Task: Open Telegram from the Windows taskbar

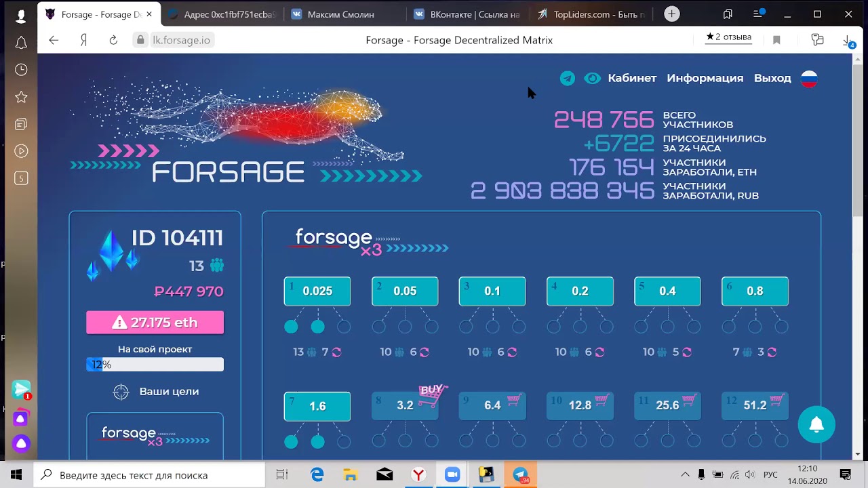Action: tap(520, 474)
